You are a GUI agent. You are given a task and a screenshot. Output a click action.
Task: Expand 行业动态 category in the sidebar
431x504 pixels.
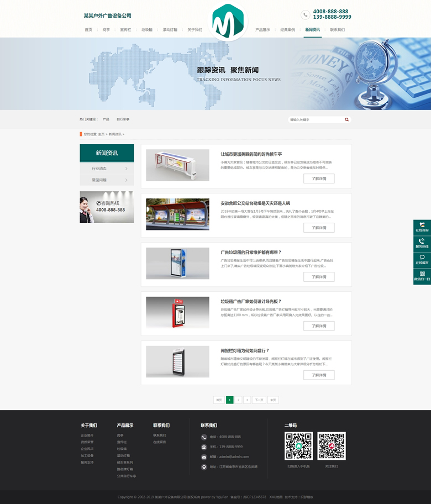coord(107,168)
